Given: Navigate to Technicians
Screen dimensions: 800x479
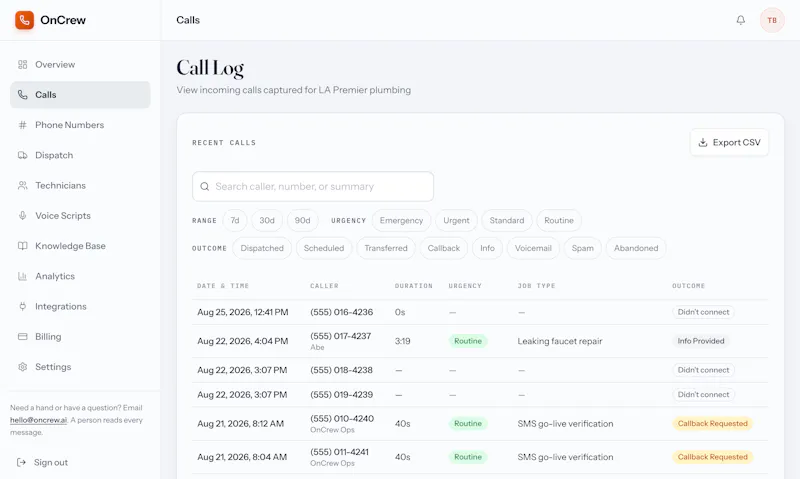Looking at the screenshot, I should pyautogui.click(x=80, y=185).
